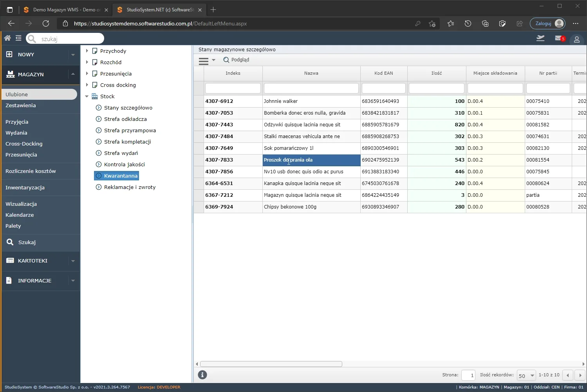The width and height of the screenshot is (587, 392).
Task: Sort by the Ilość column header
Action: 437,73
